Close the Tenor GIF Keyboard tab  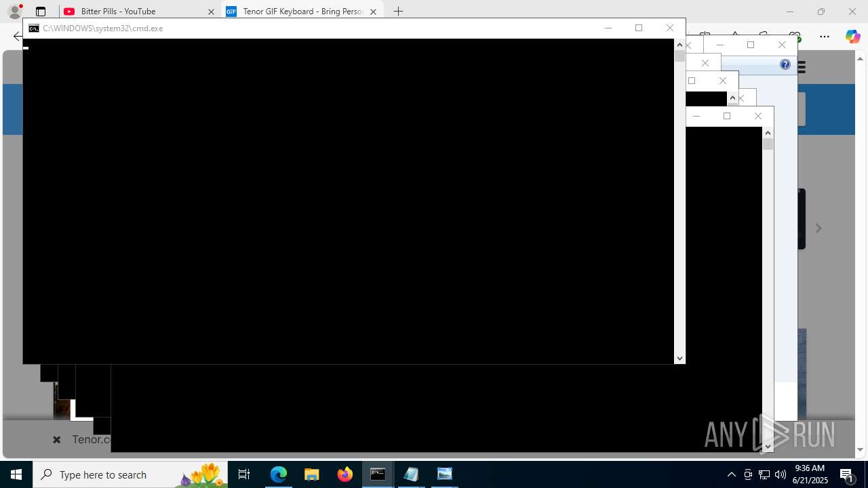(x=373, y=12)
